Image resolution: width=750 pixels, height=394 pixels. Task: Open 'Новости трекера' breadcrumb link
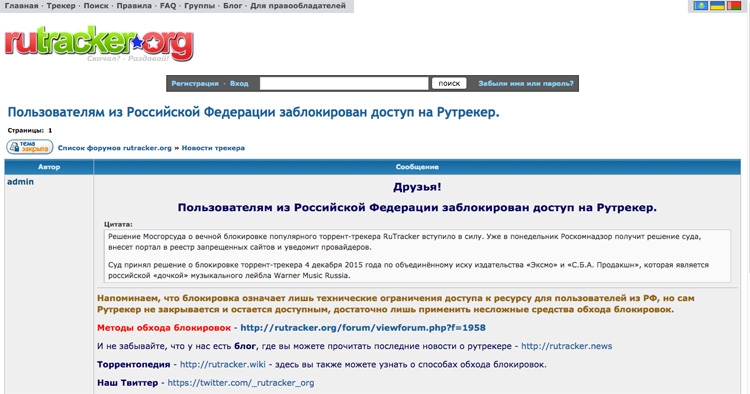point(213,148)
